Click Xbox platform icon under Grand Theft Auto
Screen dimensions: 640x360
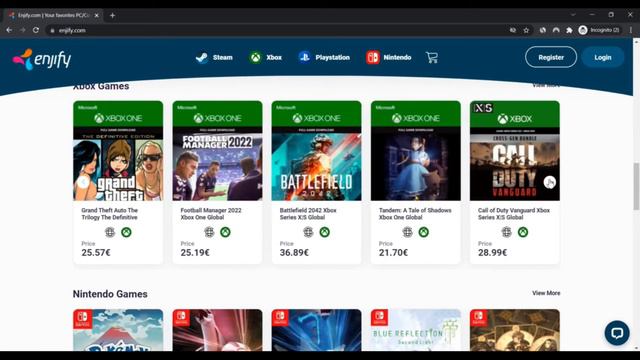click(x=126, y=232)
